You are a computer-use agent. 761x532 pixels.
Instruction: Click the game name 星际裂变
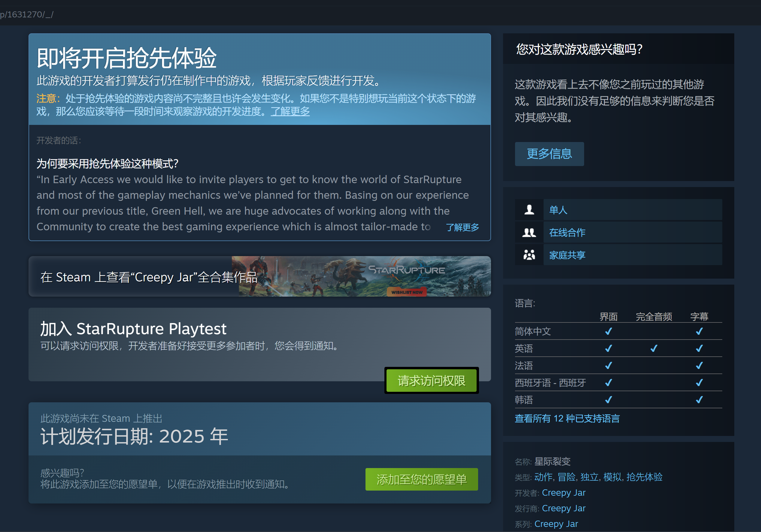[x=553, y=461]
